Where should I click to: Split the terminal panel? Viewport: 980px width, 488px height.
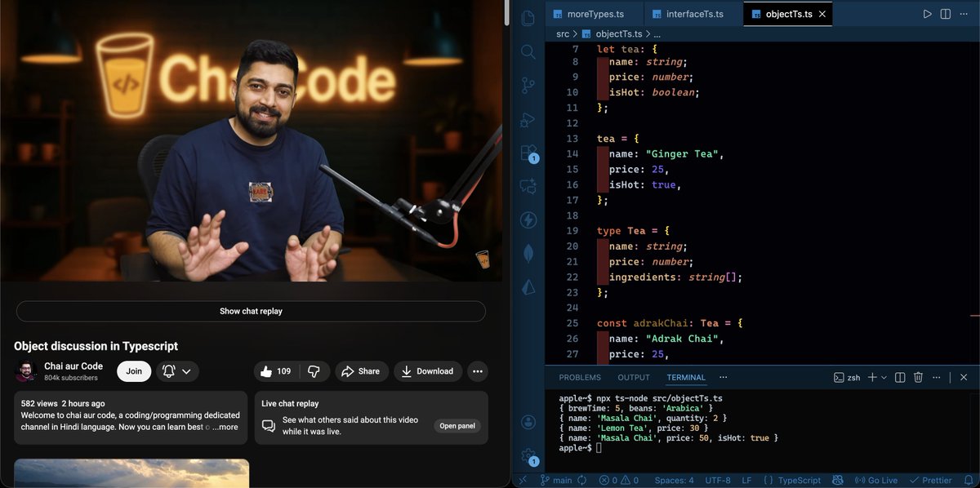(x=900, y=377)
